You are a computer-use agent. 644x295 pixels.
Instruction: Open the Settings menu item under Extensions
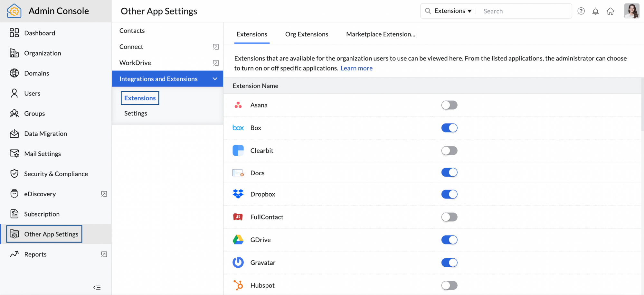point(136,113)
